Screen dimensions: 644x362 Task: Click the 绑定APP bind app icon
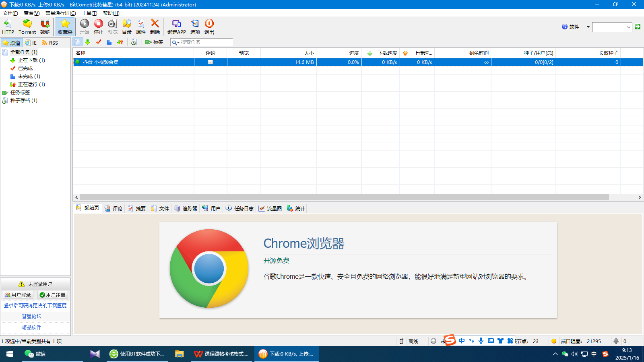[177, 27]
